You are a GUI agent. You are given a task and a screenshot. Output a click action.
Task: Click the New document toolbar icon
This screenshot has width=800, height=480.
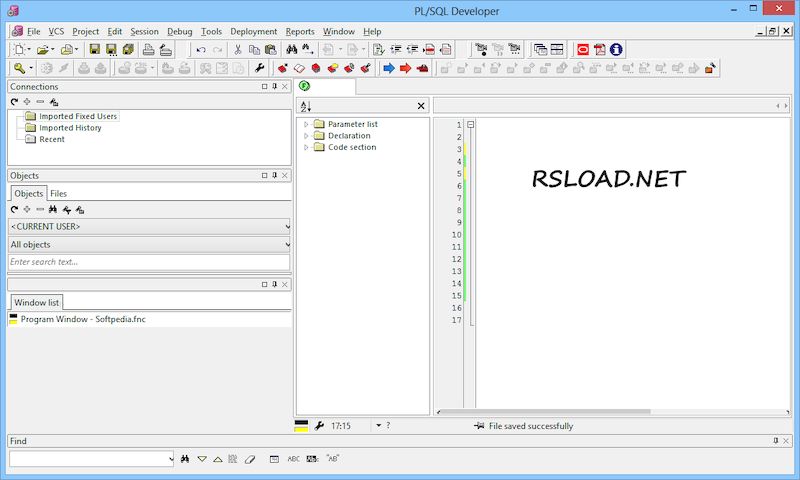[19, 49]
